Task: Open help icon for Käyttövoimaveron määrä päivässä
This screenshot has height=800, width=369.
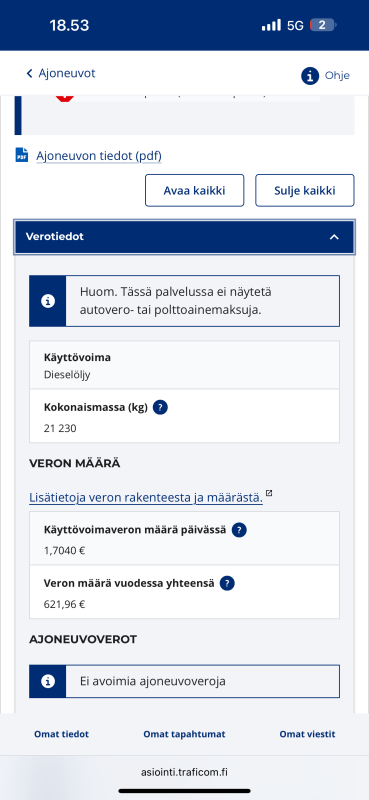Action: tap(239, 530)
